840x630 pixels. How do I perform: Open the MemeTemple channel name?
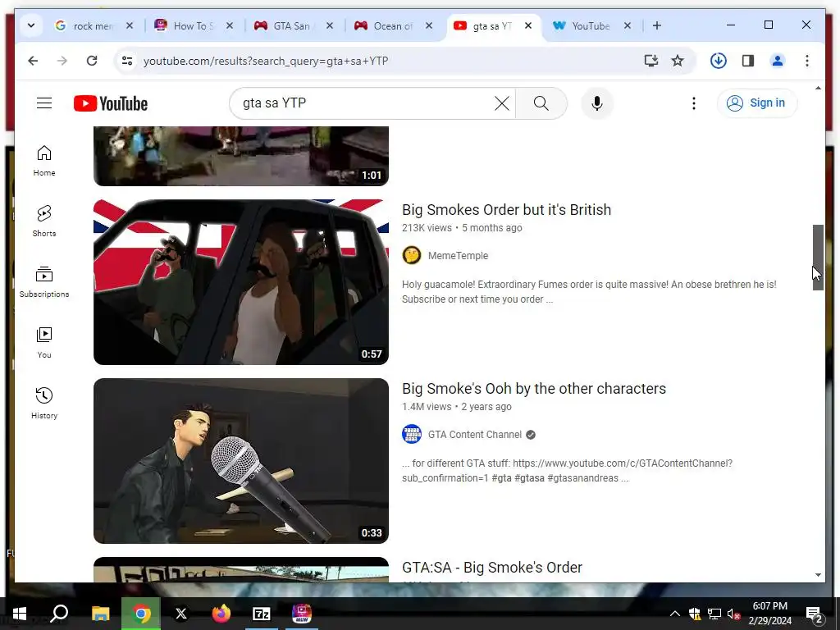pos(458,256)
